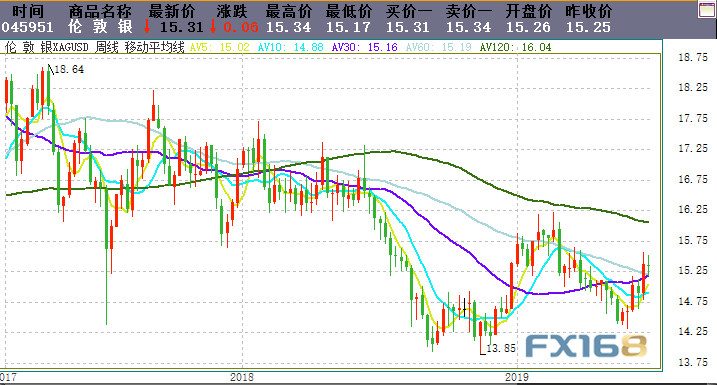The image size is (717, 385).
Task: Click the 2018 year label on time axis
Action: [242, 377]
